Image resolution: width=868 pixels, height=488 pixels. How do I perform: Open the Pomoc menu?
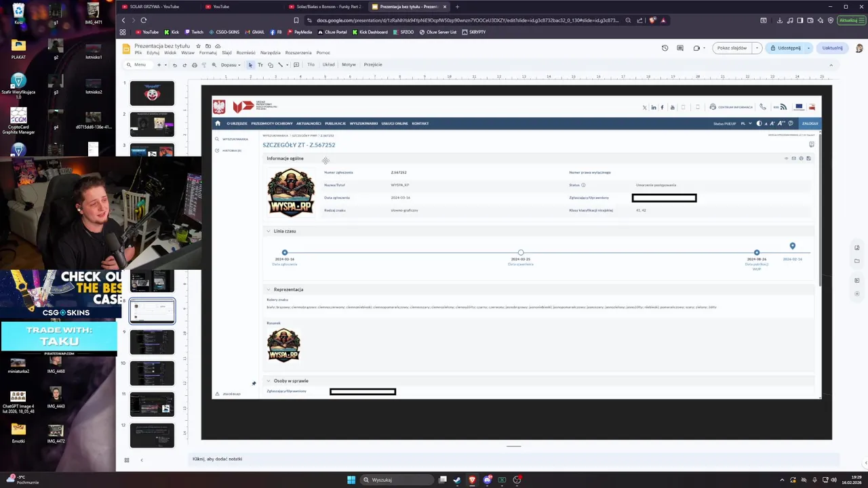pyautogui.click(x=323, y=53)
